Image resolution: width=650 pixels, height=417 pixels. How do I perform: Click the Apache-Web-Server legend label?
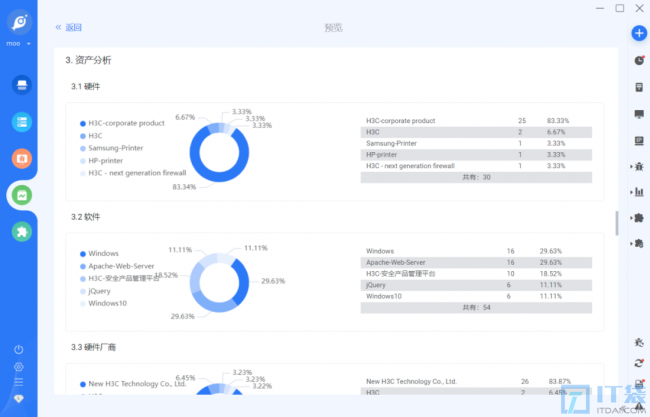(121, 266)
